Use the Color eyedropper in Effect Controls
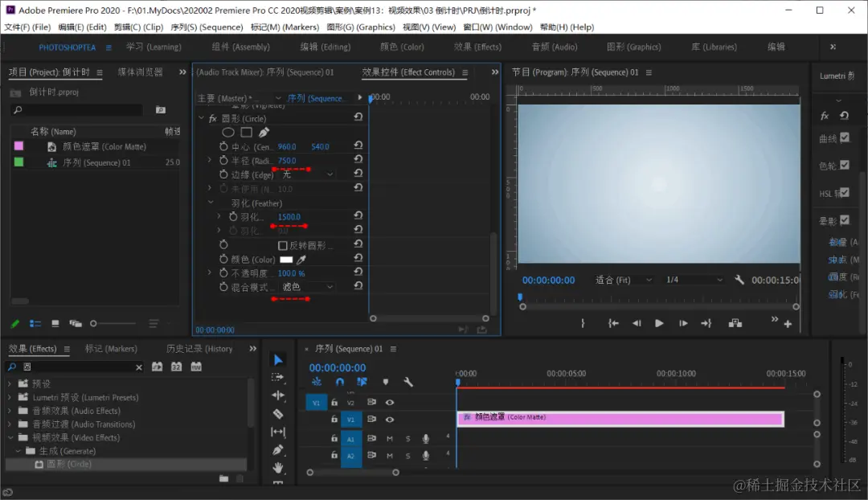 [x=301, y=259]
